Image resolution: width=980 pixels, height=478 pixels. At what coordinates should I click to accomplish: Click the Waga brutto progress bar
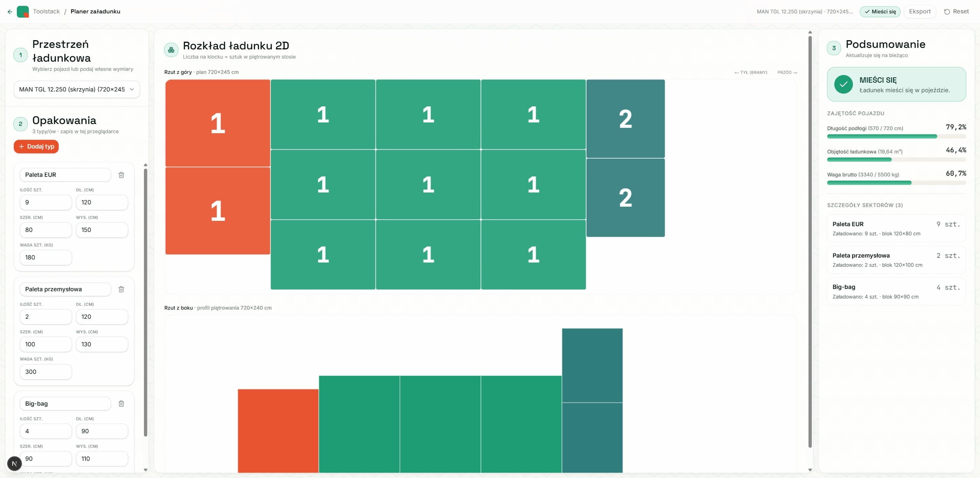pyautogui.click(x=897, y=183)
